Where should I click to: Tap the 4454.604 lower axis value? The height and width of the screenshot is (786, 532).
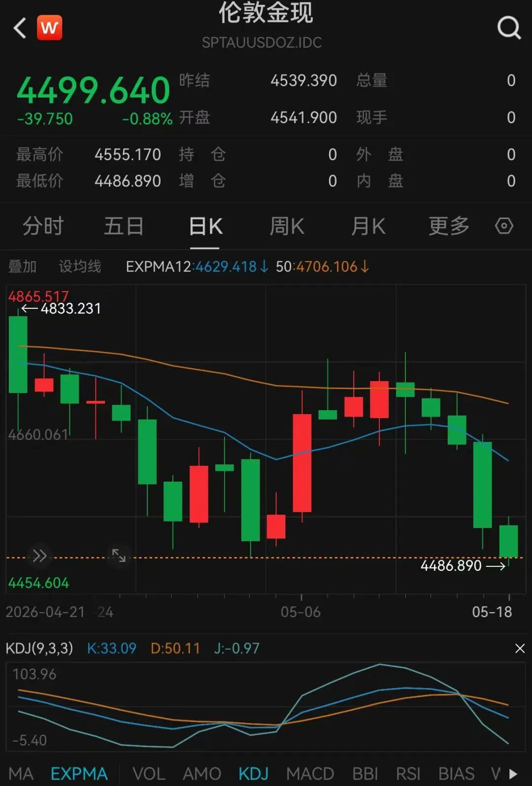38,583
